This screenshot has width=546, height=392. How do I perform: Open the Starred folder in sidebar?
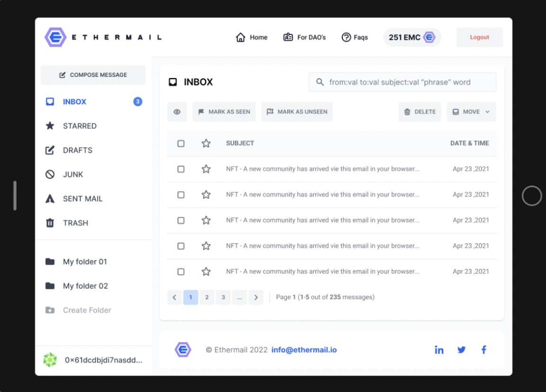(80, 126)
